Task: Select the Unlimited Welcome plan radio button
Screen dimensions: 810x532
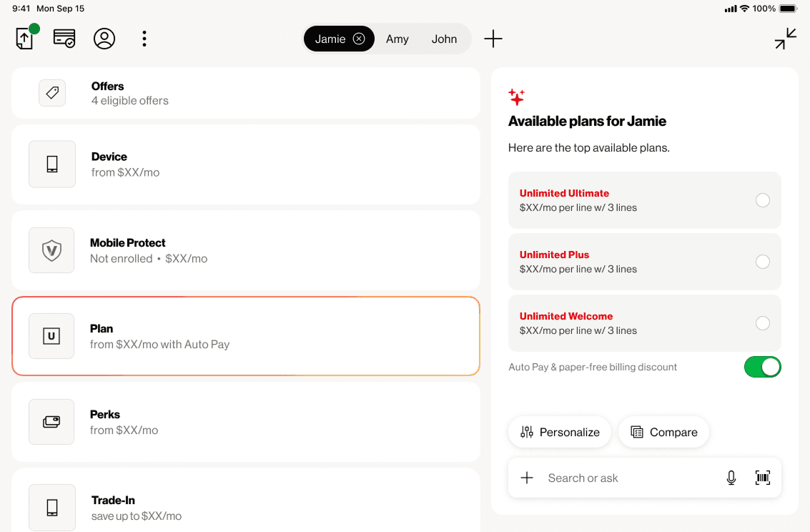Action: tap(763, 323)
